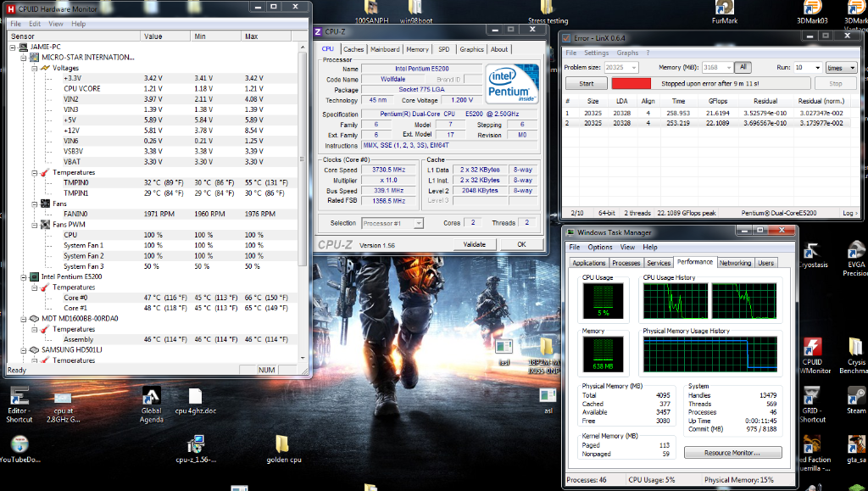Viewport: 868px width, 491px height.
Task: Click the Value column header in Hardware Monitor
Action: point(165,36)
